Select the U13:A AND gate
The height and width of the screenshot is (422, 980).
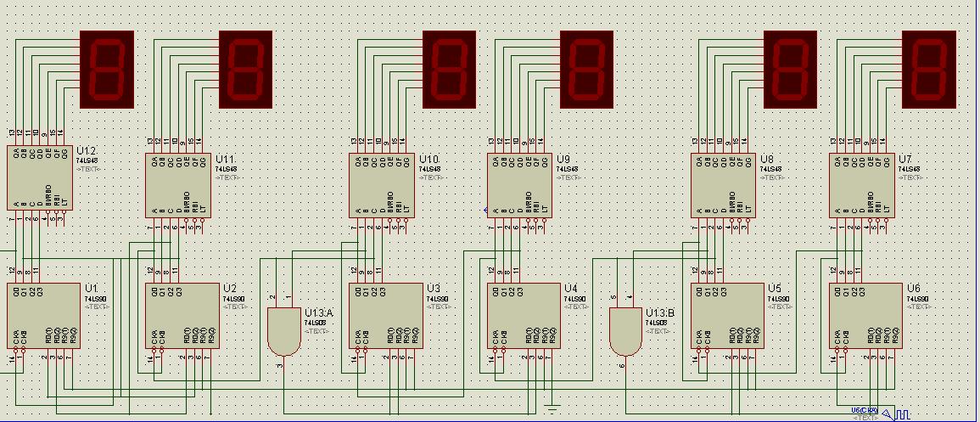(283, 331)
